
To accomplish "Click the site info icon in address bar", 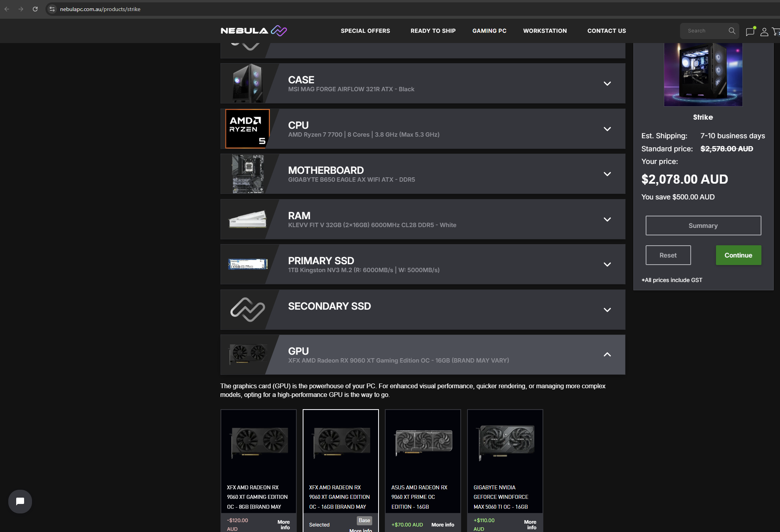I will pos(52,9).
